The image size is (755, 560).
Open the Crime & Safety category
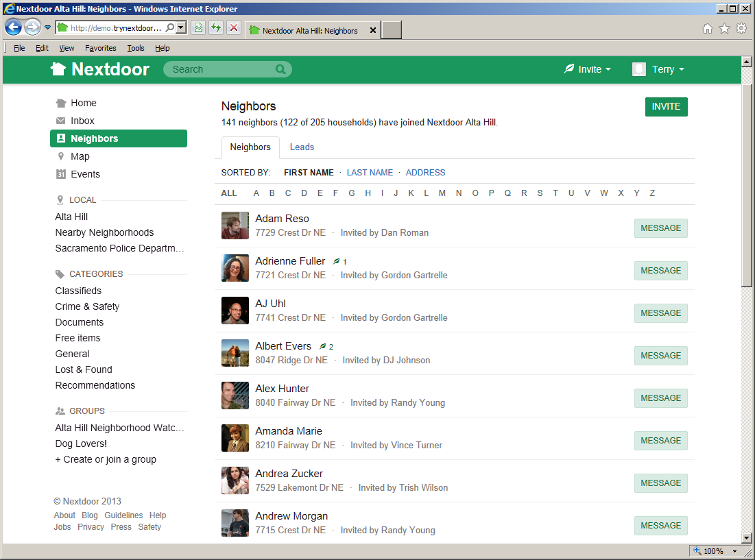tap(87, 306)
